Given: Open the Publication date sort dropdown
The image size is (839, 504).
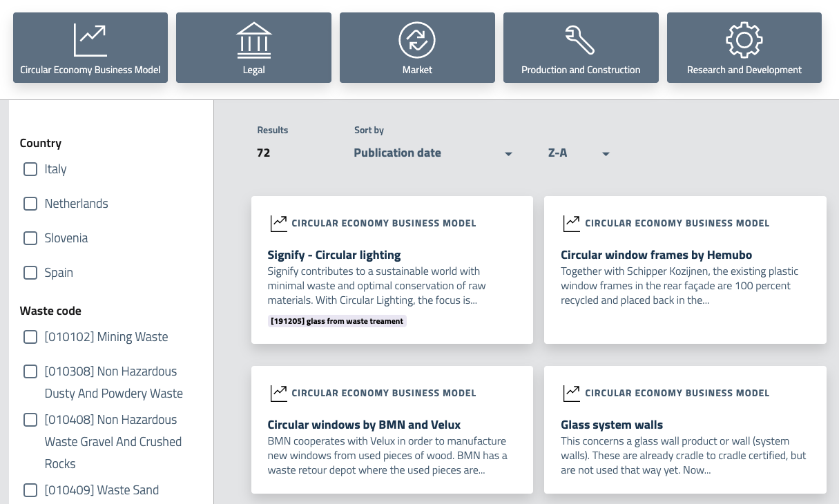Looking at the screenshot, I should [433, 153].
